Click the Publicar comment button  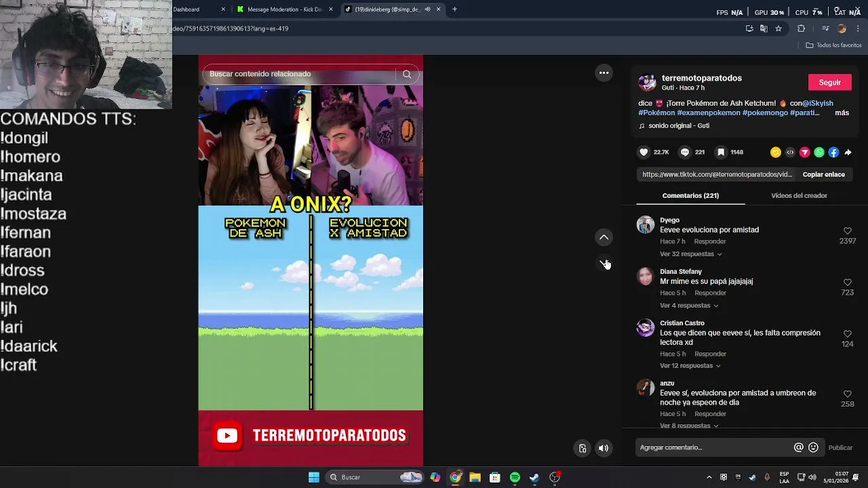point(840,448)
